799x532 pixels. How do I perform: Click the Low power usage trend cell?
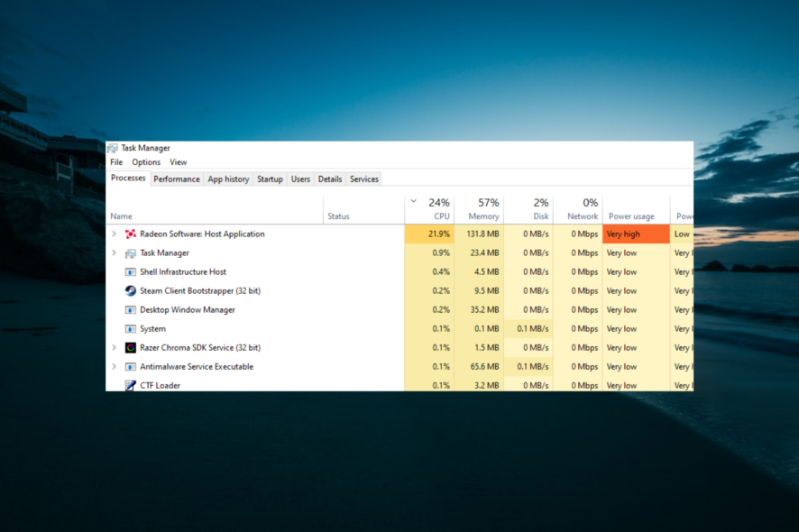682,234
